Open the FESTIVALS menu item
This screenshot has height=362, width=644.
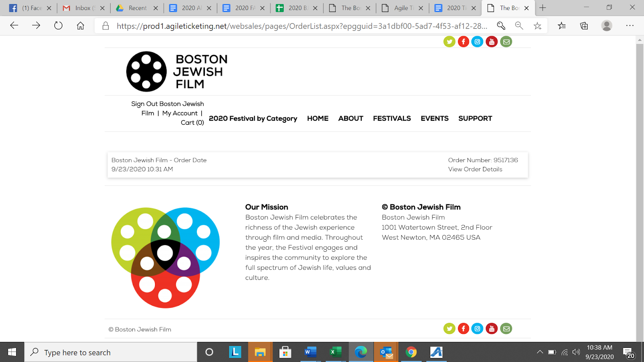392,119
